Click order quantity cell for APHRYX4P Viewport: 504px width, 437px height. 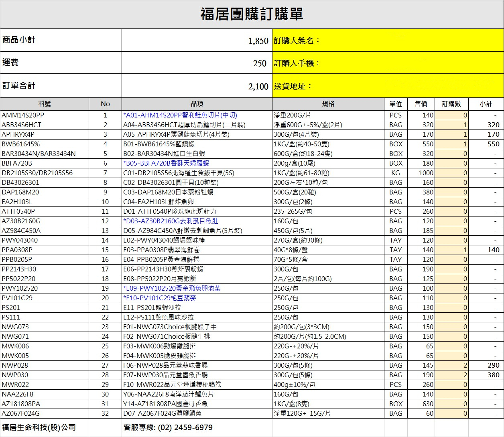(x=451, y=134)
